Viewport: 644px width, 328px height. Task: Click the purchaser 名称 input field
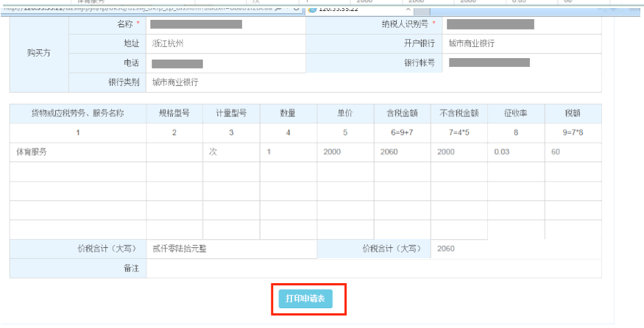pyautogui.click(x=225, y=24)
